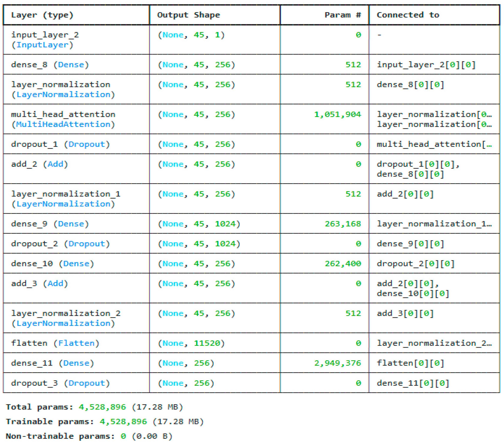Click the 'Connected to' column header
Viewport: 504px width, 444px height.
408,15
